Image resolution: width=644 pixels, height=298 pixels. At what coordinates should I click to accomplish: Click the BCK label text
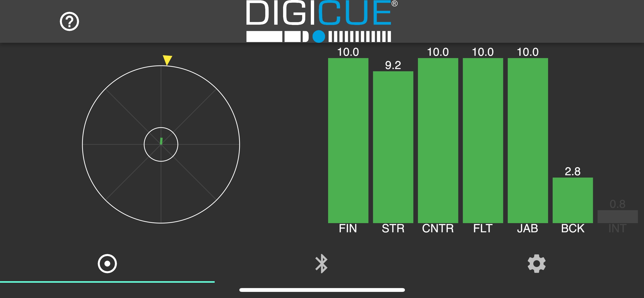(x=573, y=228)
